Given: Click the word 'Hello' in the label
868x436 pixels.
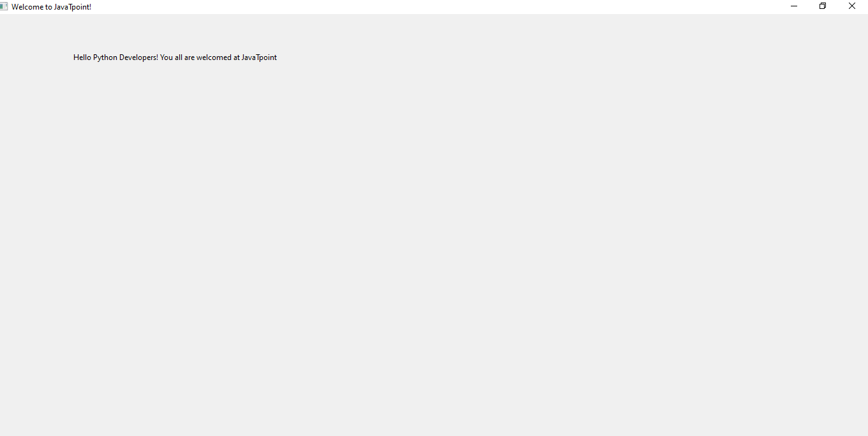Looking at the screenshot, I should pos(82,57).
